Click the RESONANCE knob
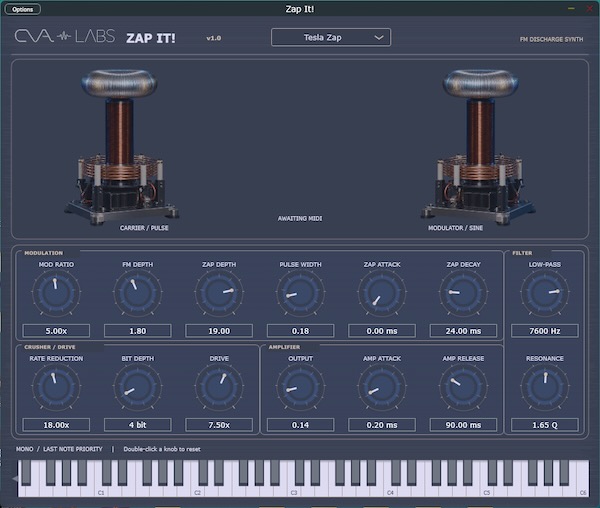600x508 pixels. click(x=545, y=387)
